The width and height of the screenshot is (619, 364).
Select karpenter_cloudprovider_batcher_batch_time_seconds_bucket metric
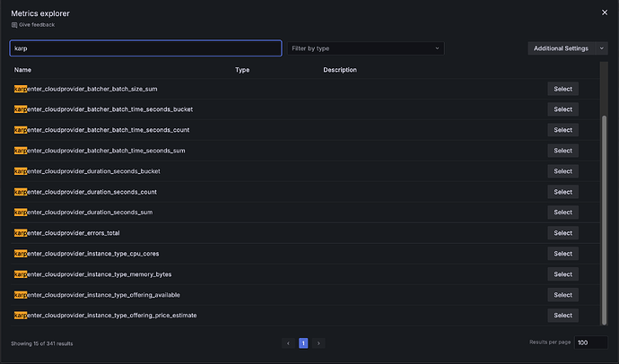tap(563, 109)
